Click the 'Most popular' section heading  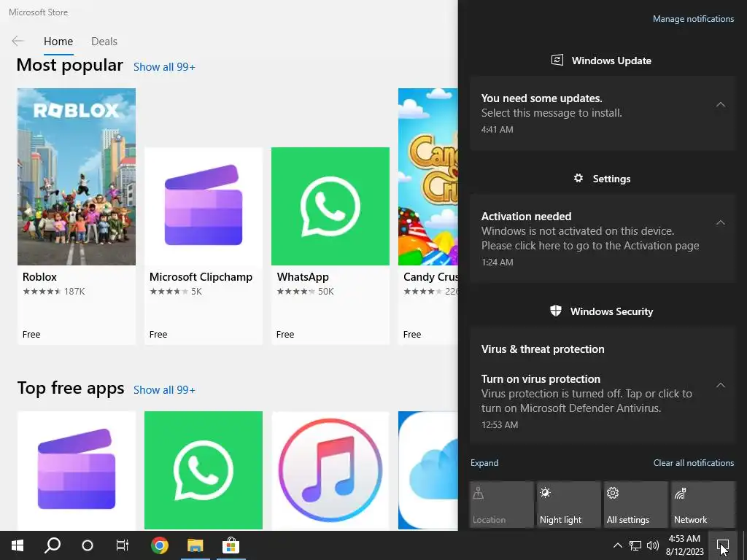(x=69, y=65)
